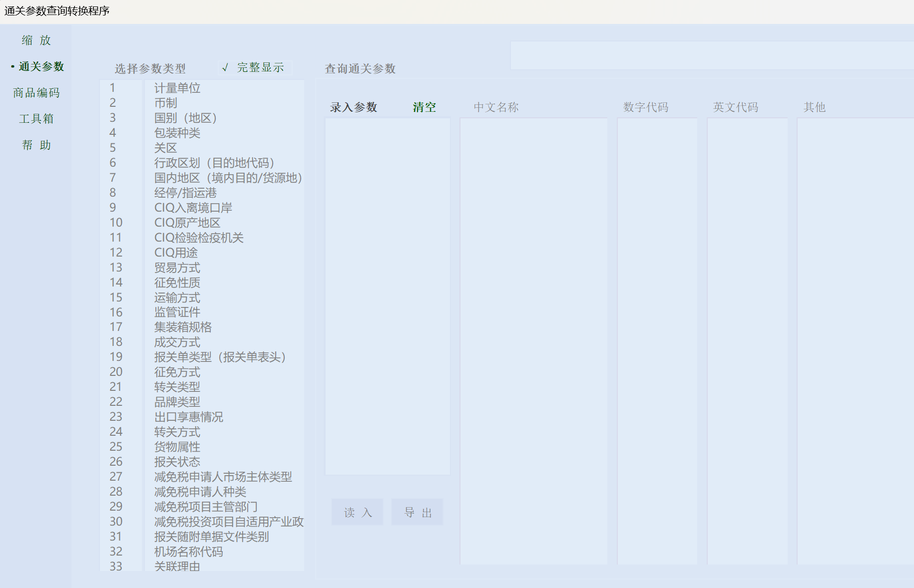The height and width of the screenshot is (588, 914).
Task: Click the 导出 button
Action: (x=417, y=513)
